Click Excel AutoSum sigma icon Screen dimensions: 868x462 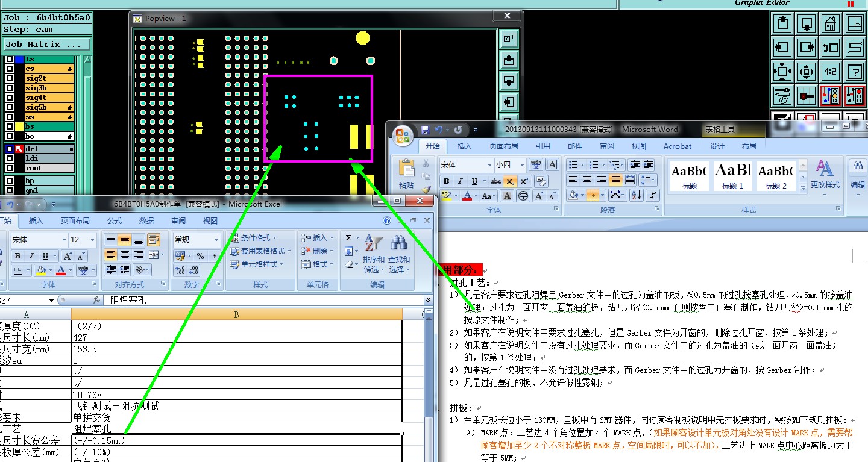point(349,238)
